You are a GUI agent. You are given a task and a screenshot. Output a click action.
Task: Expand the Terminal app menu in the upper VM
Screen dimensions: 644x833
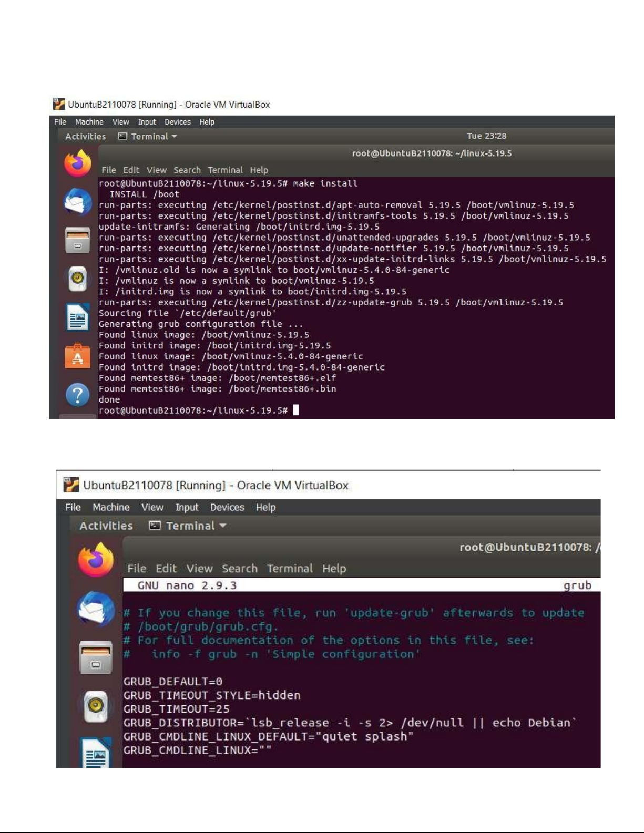tap(148, 136)
